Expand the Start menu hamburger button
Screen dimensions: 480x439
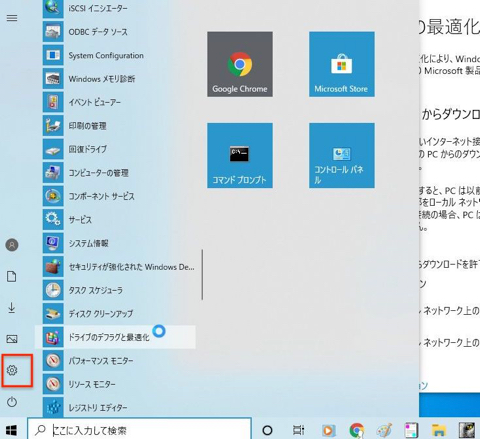(12, 18)
